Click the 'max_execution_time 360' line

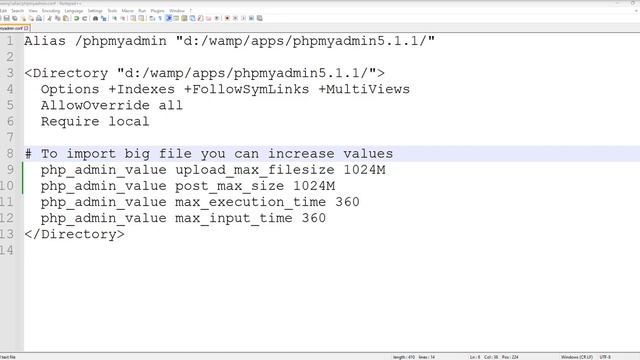[x=200, y=202]
